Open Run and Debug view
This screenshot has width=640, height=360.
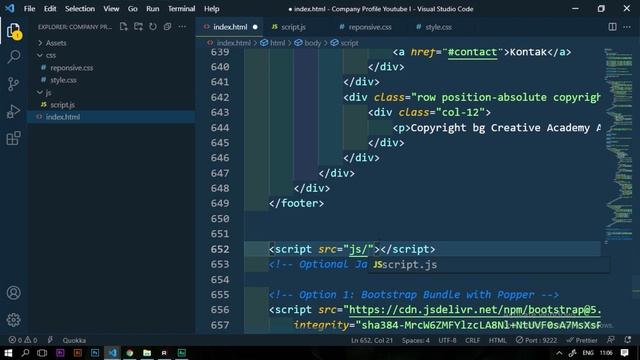13,111
